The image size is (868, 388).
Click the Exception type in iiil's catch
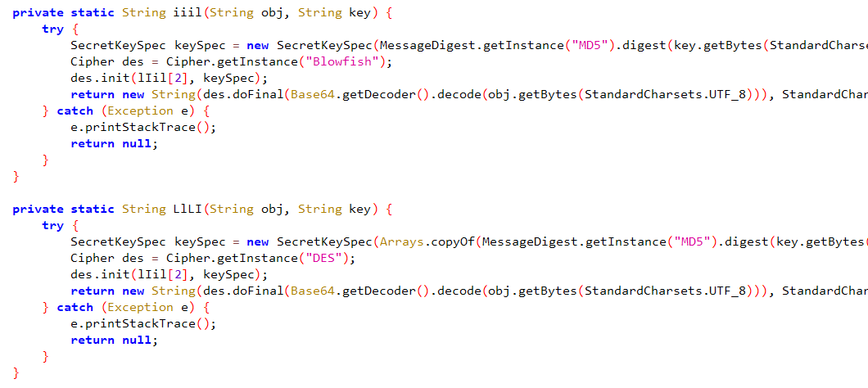point(141,111)
